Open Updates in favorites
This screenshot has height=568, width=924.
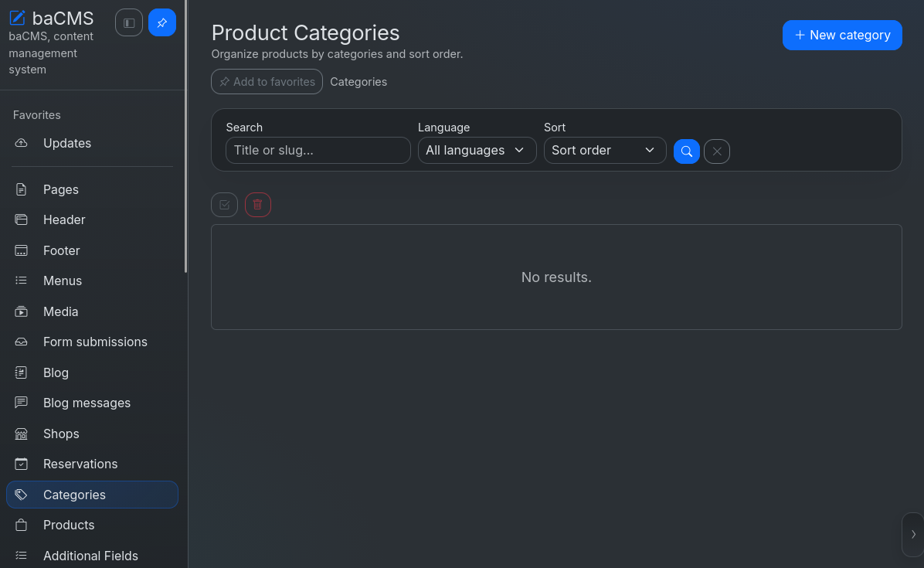pos(67,143)
